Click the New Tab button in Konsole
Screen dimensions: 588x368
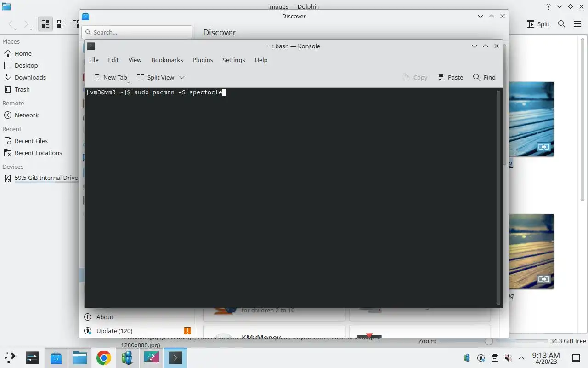click(109, 77)
